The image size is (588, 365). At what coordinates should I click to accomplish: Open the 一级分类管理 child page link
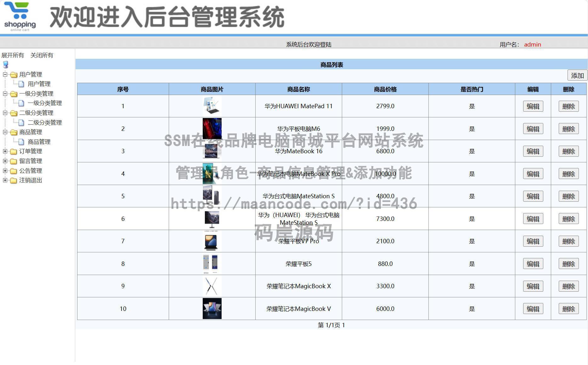coord(45,103)
